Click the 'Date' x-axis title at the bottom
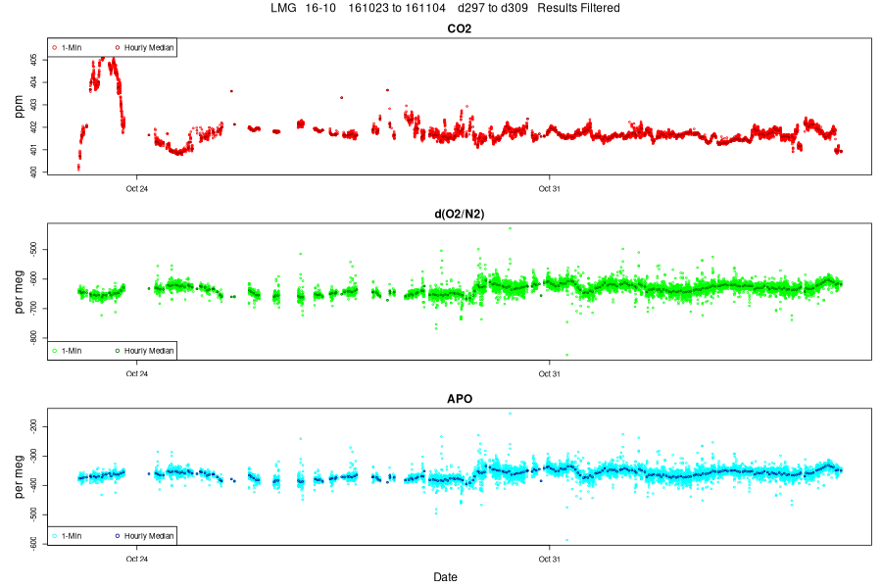This screenshot has width=882, height=588. tap(445, 577)
